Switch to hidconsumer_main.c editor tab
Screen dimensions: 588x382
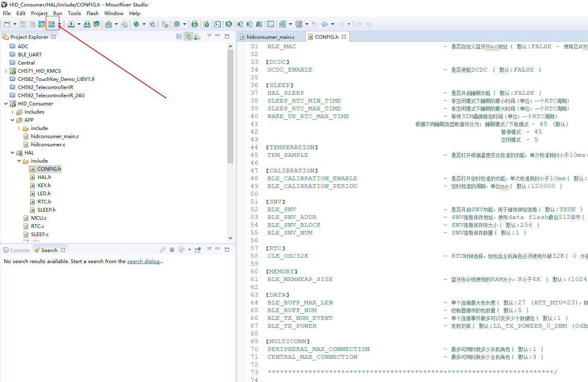coord(270,37)
